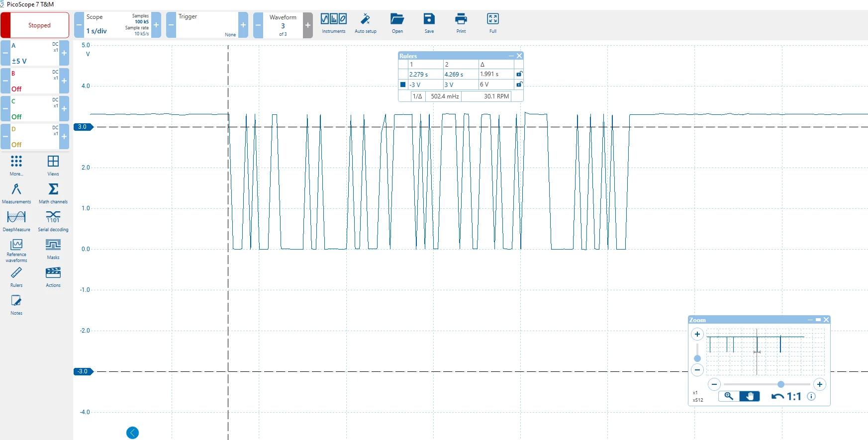868x440 pixels.
Task: Toggle voltage ruler lock icon
Action: click(x=519, y=85)
